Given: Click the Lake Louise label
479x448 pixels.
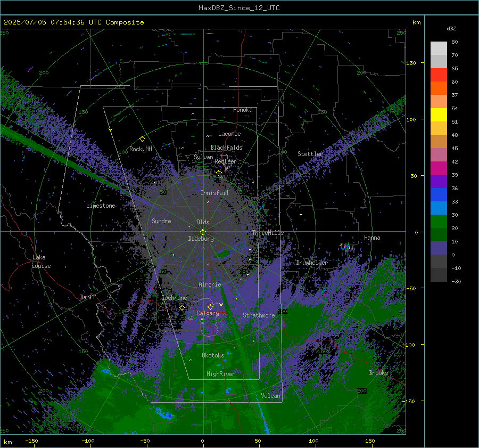Looking at the screenshot, I should tap(42, 262).
